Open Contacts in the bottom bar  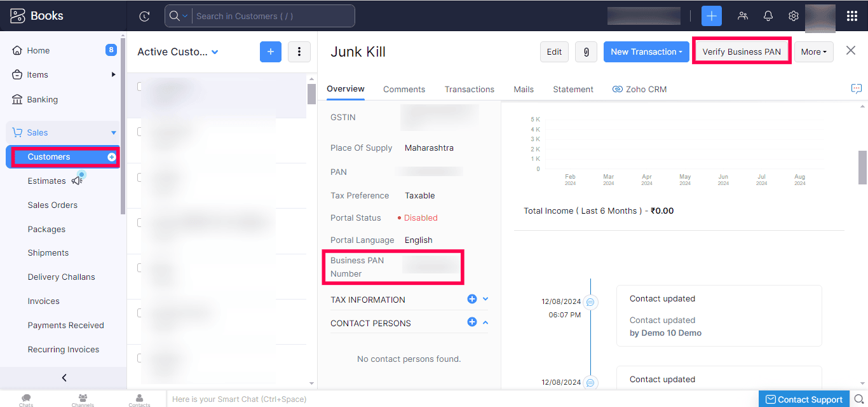click(139, 399)
